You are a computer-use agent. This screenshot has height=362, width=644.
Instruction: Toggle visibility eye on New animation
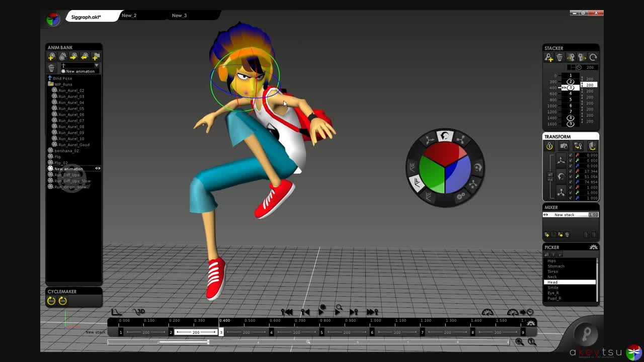(98, 168)
